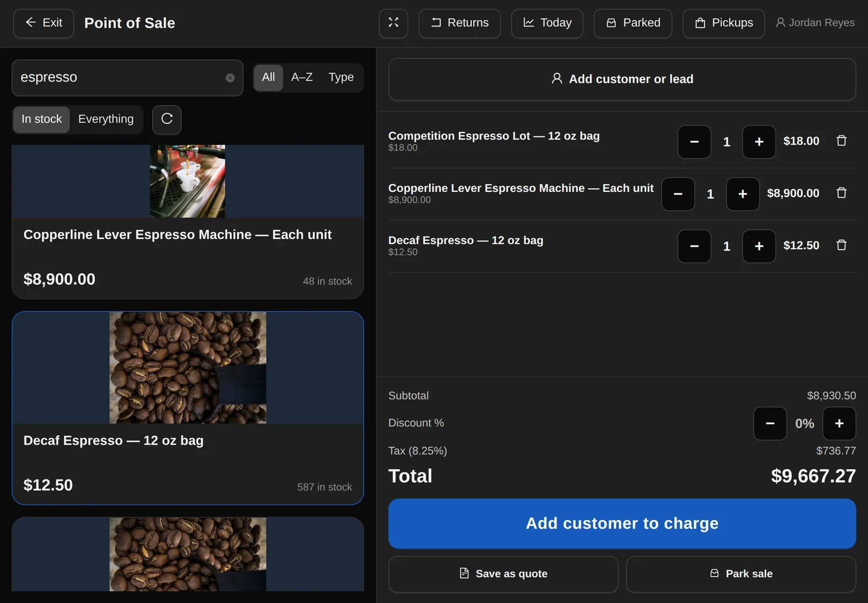Click the 0% discount value
868x603 pixels.
(804, 424)
